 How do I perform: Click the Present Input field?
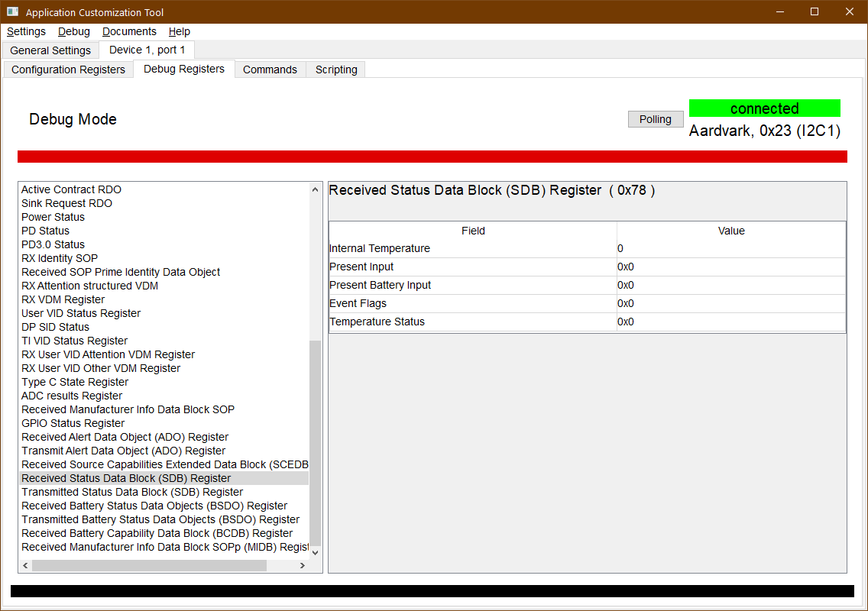click(x=473, y=267)
